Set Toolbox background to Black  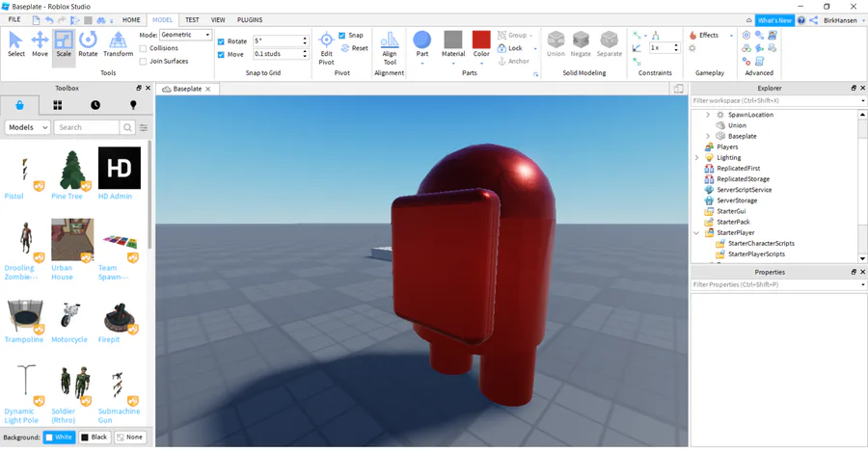click(95, 438)
